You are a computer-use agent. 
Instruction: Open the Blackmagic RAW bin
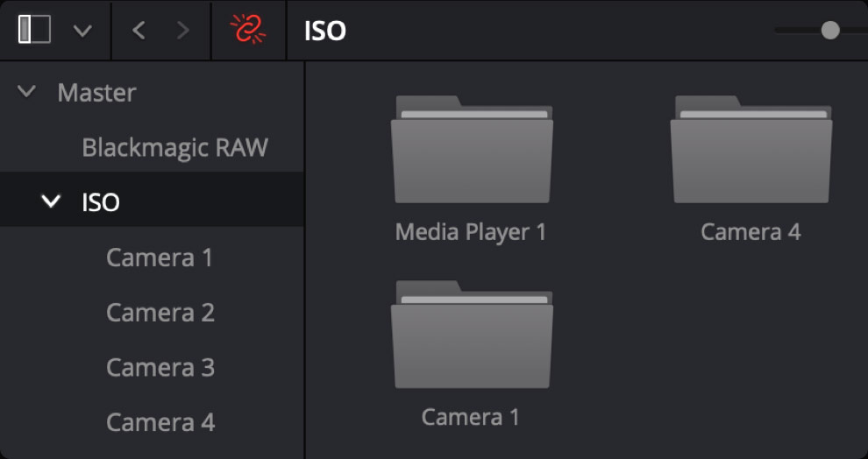174,147
